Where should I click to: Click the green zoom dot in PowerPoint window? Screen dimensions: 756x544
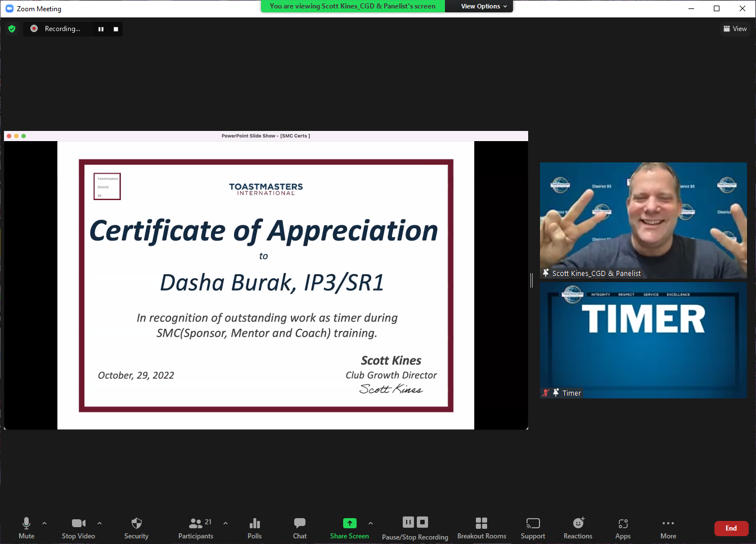[24, 136]
